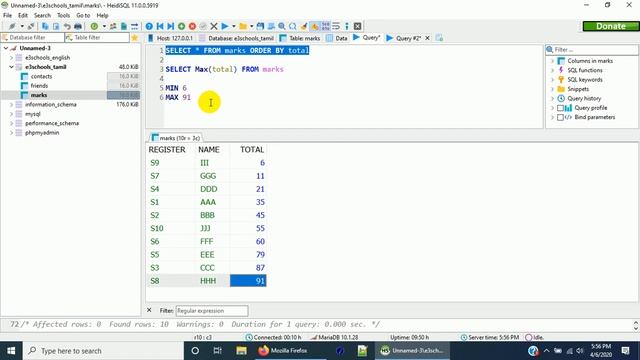The width and height of the screenshot is (640, 360).
Task: Click the black X cancel editing icon
Action: click(x=214, y=26)
